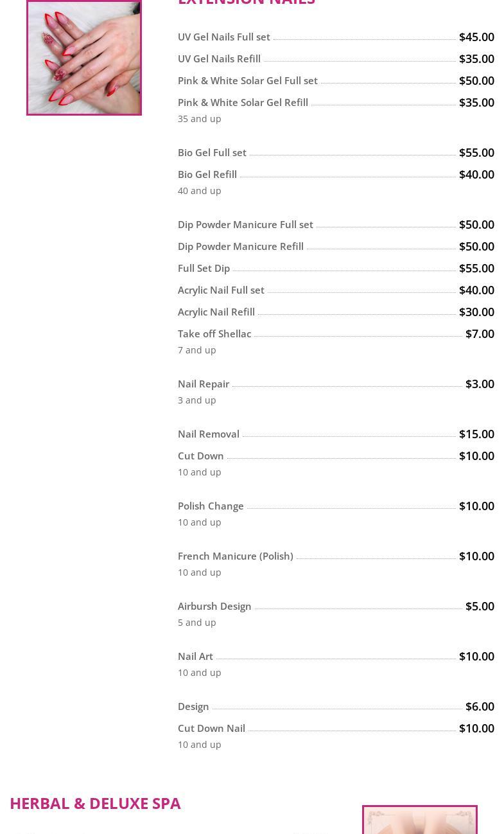The image size is (504, 834).
Task: Click the Acrylic Nail Refill item
Action: click(x=216, y=312)
